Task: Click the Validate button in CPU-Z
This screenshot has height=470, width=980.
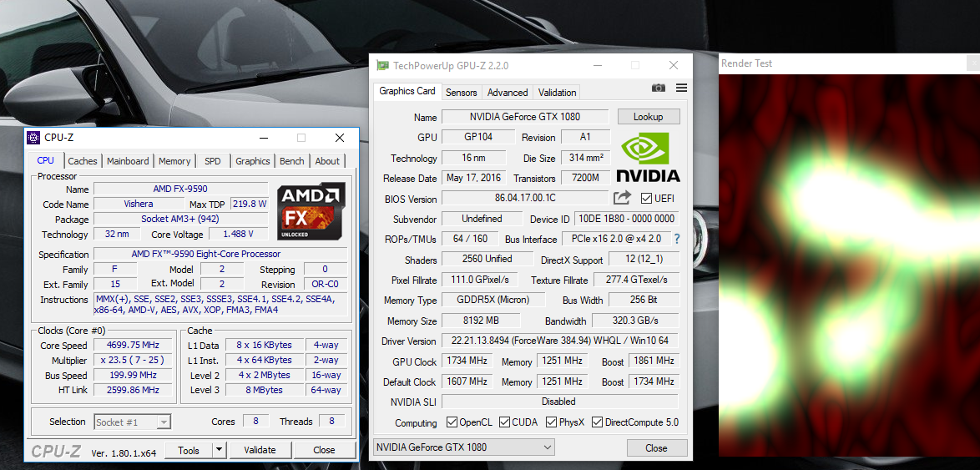Action: click(x=260, y=450)
